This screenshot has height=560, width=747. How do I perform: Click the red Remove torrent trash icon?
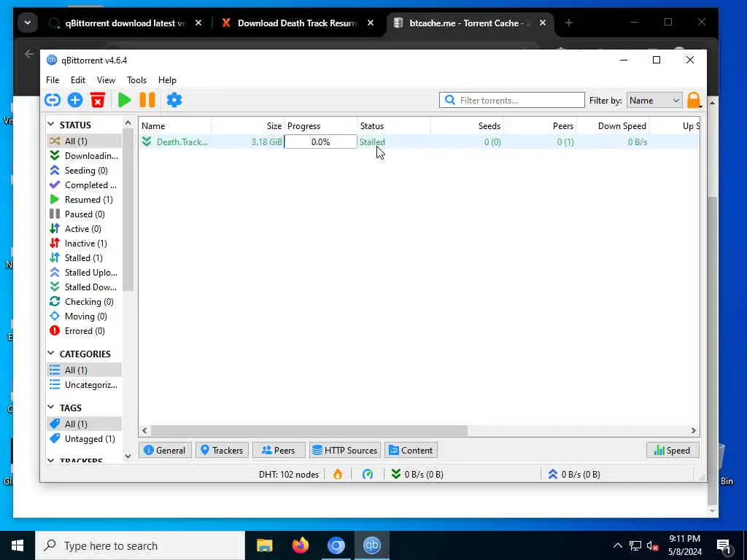[x=98, y=100]
